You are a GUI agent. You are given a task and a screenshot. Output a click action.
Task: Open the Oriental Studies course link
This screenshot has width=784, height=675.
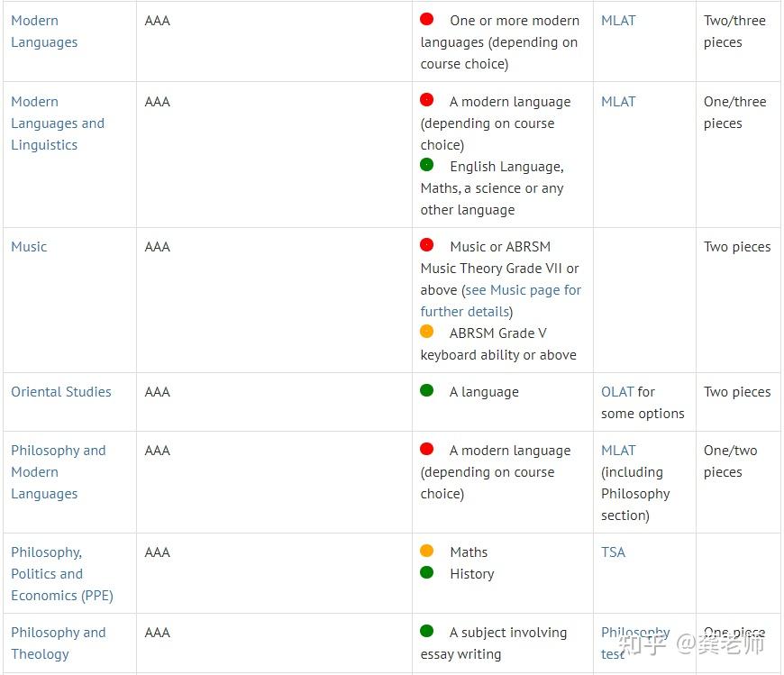pos(61,392)
